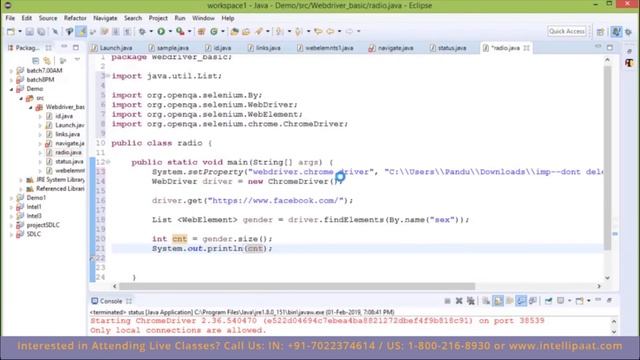640x360 pixels.
Task: Open the Window menu
Action: click(x=203, y=18)
